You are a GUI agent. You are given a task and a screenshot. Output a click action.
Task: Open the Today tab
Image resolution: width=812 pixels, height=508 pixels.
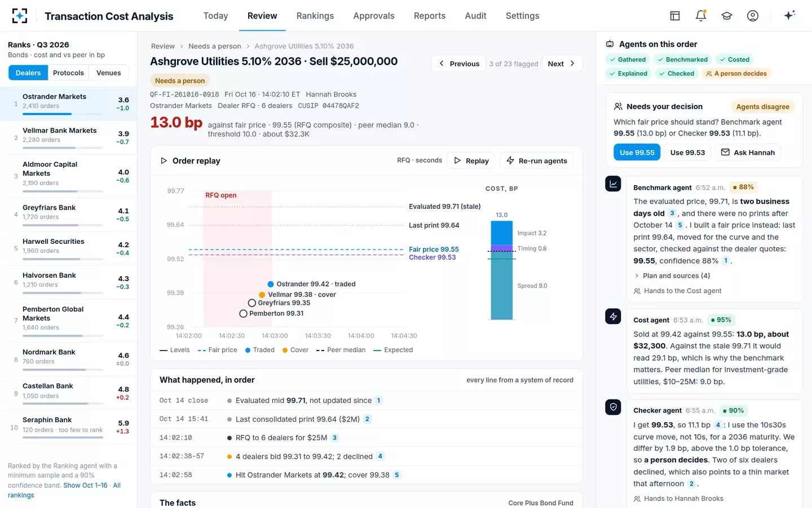click(216, 16)
